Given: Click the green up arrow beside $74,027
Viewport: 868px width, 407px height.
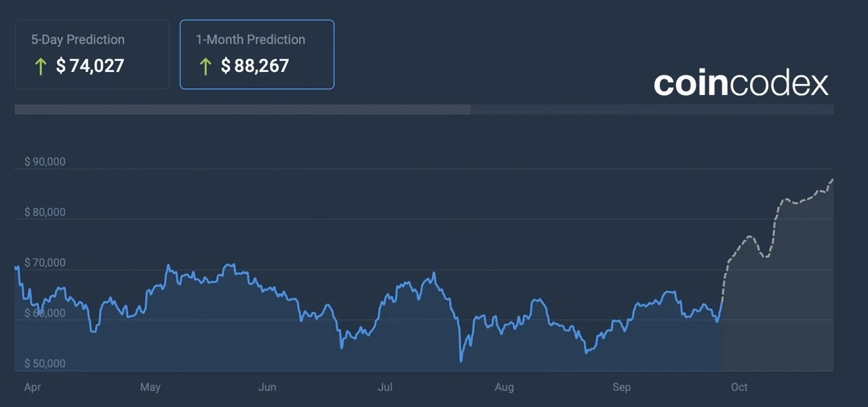Looking at the screenshot, I should tap(40, 66).
